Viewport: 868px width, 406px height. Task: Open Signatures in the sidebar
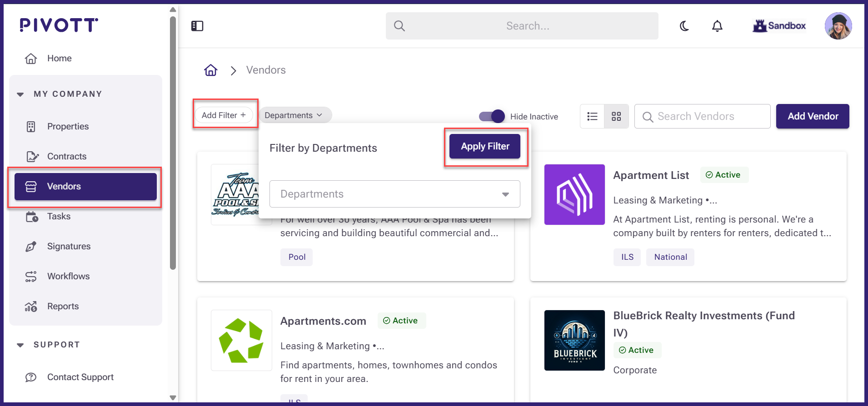85,246
